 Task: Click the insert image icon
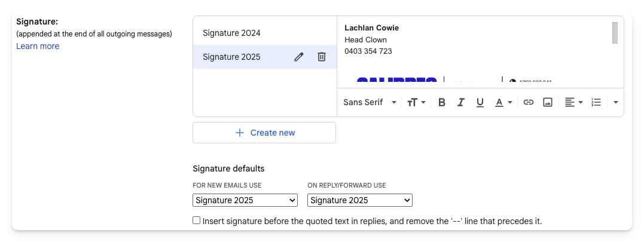pos(547,102)
